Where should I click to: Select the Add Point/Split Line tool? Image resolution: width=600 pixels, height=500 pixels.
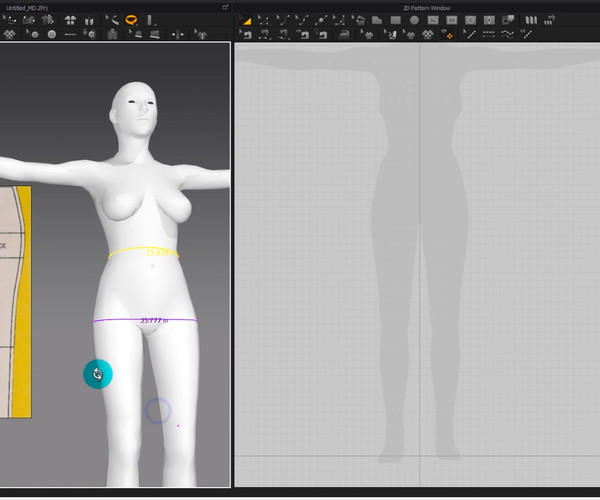[x=320, y=20]
